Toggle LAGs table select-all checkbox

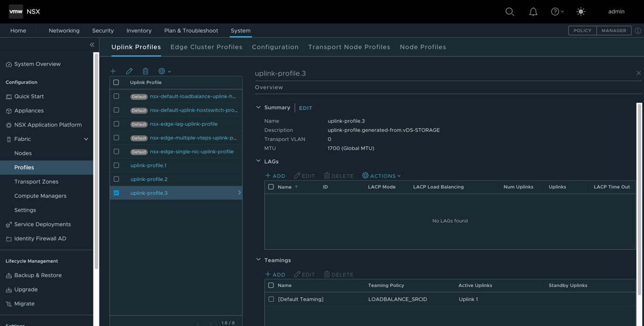pyautogui.click(x=271, y=187)
